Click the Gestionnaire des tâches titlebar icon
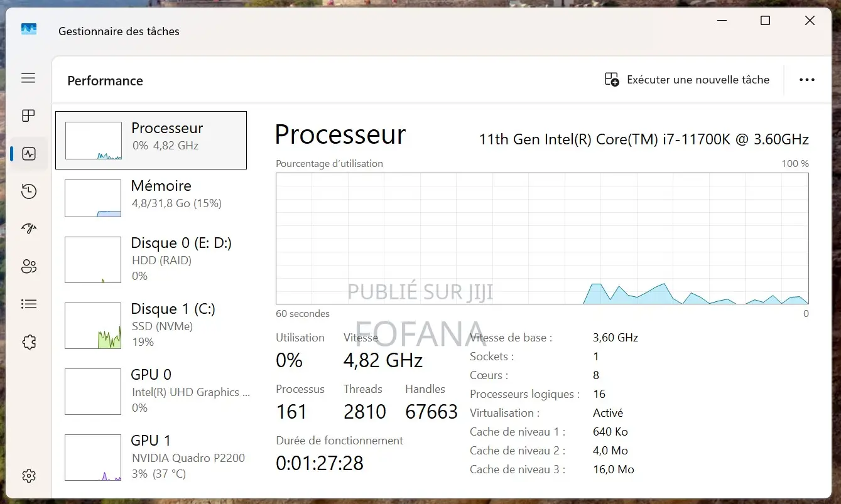The image size is (841, 504). [28, 29]
